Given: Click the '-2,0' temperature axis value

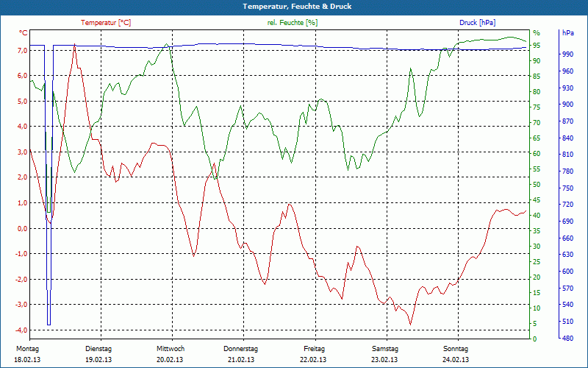Looking at the screenshot, I should [x=21, y=279].
